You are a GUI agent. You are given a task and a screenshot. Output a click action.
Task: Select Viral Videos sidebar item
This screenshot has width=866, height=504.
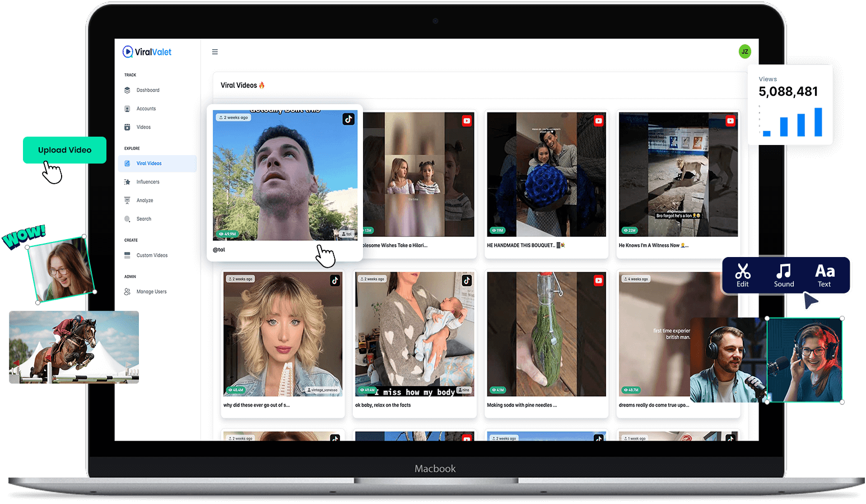coord(149,164)
